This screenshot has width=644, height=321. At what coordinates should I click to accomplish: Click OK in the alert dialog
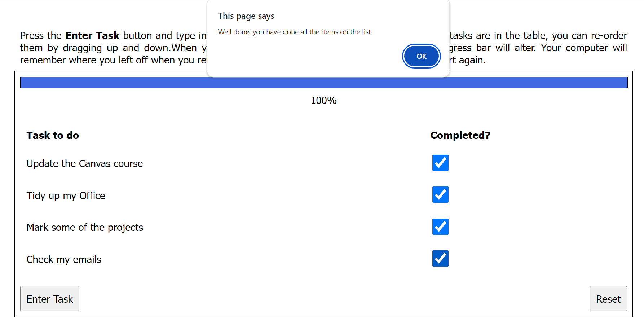pyautogui.click(x=421, y=56)
